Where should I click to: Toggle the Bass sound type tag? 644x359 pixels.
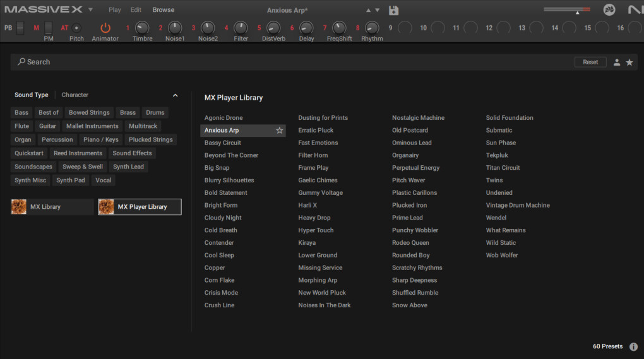pyautogui.click(x=22, y=113)
